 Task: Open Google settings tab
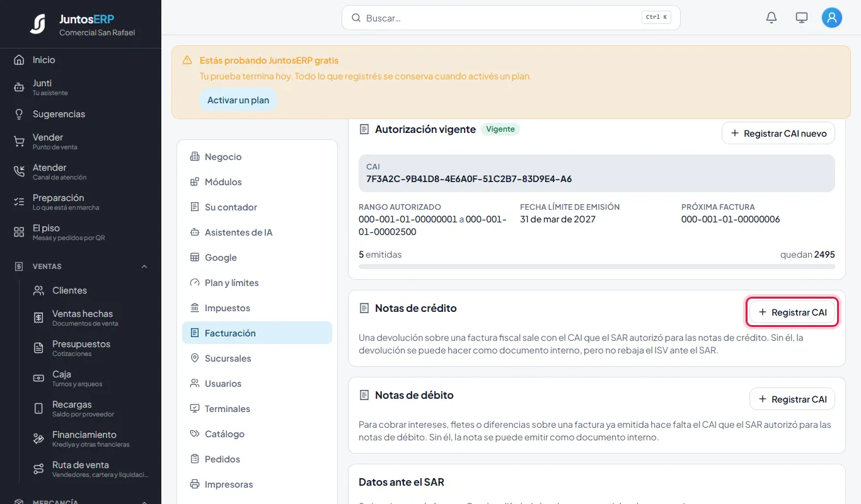point(257,258)
